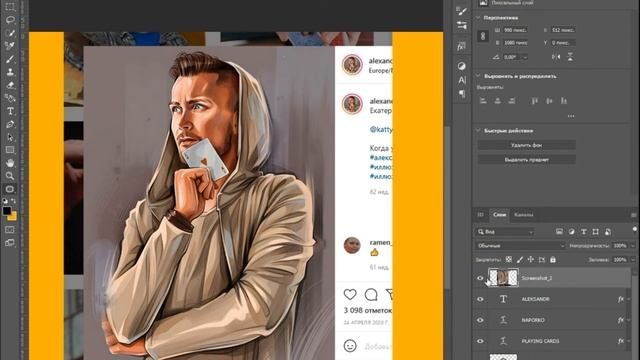Toggle lock all padlock icon
640x360 pixels.
click(x=553, y=259)
